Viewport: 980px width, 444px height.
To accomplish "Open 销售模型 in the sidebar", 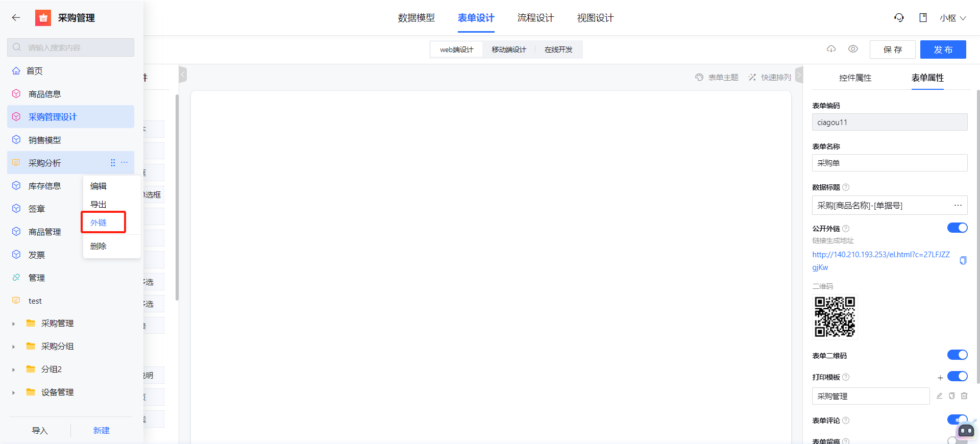I will click(70, 140).
